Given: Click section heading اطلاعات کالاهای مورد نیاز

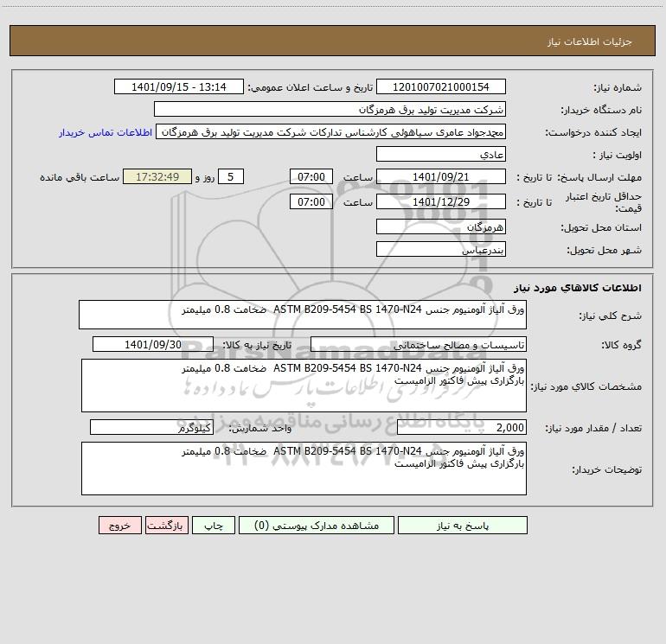Looking at the screenshot, I should (578, 288).
